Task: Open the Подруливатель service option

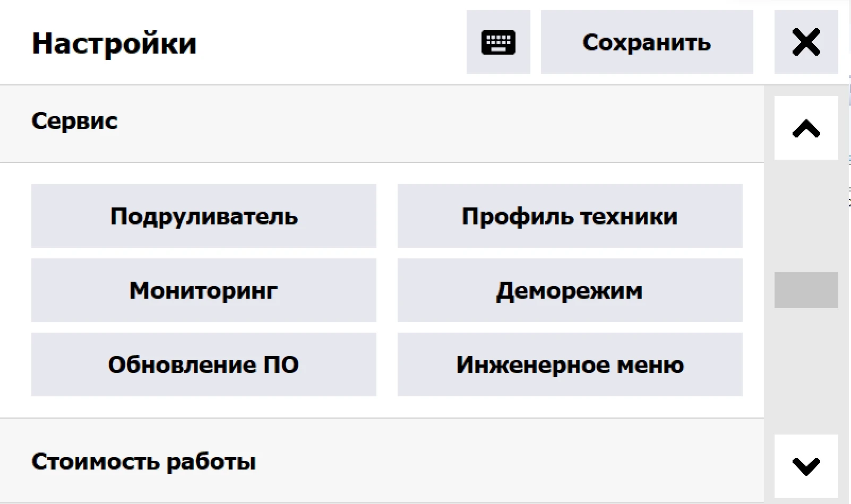Action: point(204,216)
